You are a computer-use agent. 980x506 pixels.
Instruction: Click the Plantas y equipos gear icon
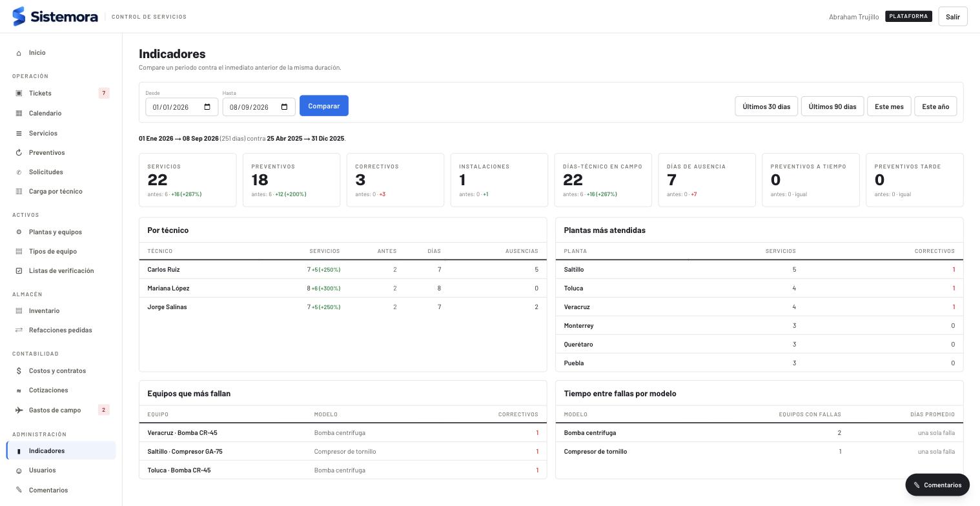pyautogui.click(x=19, y=232)
